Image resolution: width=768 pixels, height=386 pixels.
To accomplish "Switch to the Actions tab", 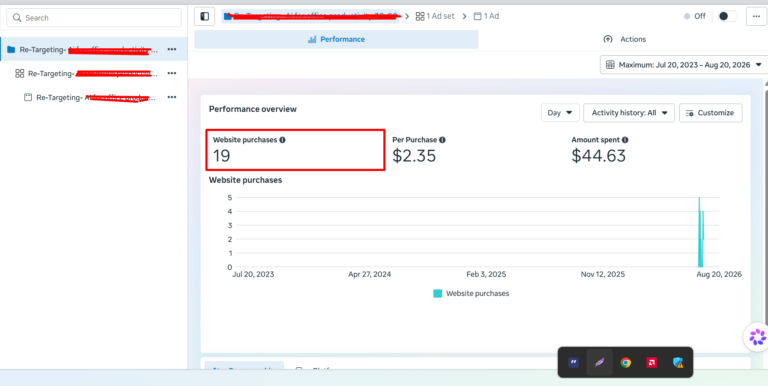I will coord(624,39).
